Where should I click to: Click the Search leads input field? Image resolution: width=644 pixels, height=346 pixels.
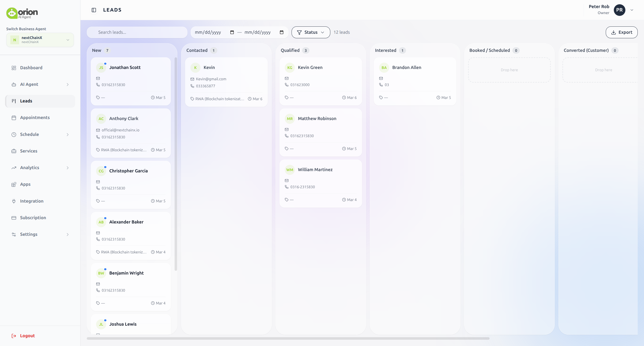click(x=137, y=32)
